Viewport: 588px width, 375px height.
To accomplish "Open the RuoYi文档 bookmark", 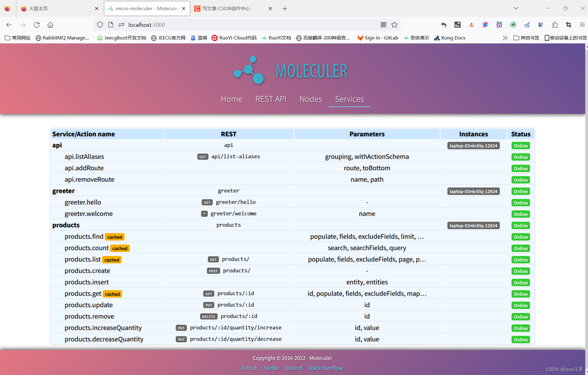I will coord(276,38).
